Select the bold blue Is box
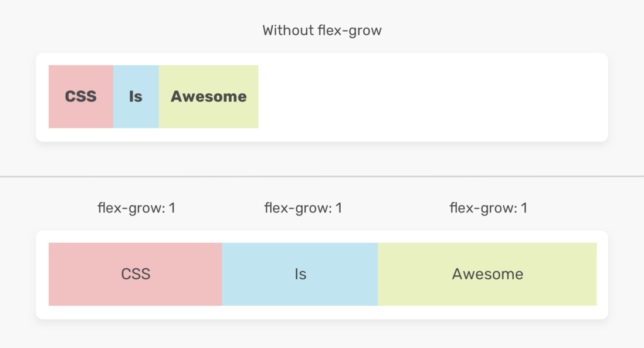The width and height of the screenshot is (644, 348). point(136,97)
